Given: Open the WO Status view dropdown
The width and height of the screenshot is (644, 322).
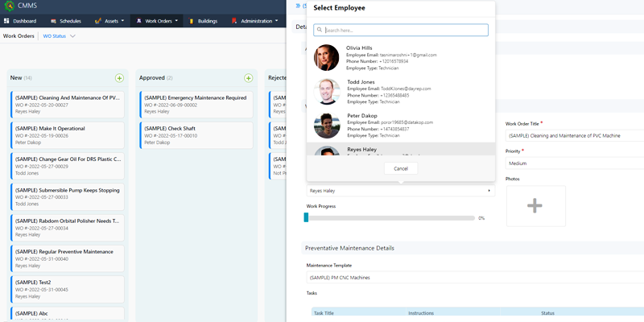Looking at the screenshot, I should pyautogui.click(x=60, y=36).
